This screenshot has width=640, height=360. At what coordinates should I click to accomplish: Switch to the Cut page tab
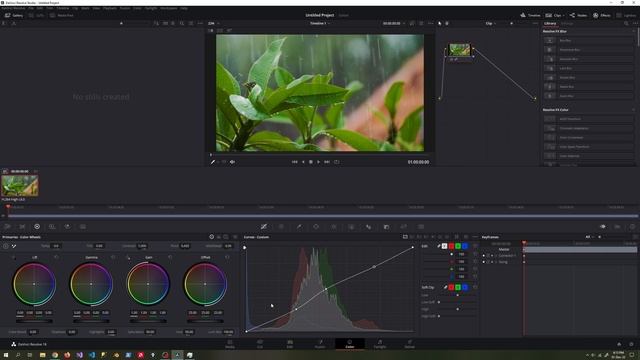tap(260, 344)
